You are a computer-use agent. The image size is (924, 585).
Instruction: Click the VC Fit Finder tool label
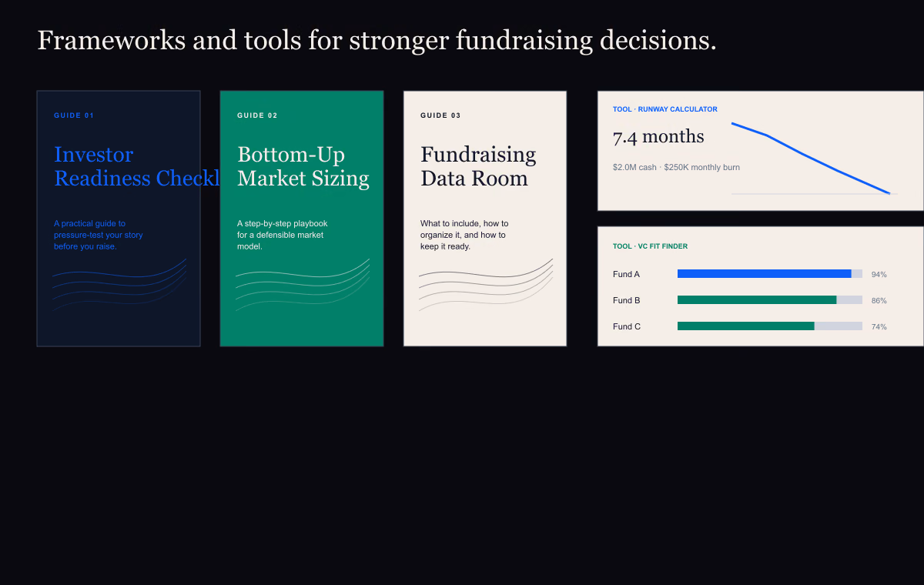[650, 246]
